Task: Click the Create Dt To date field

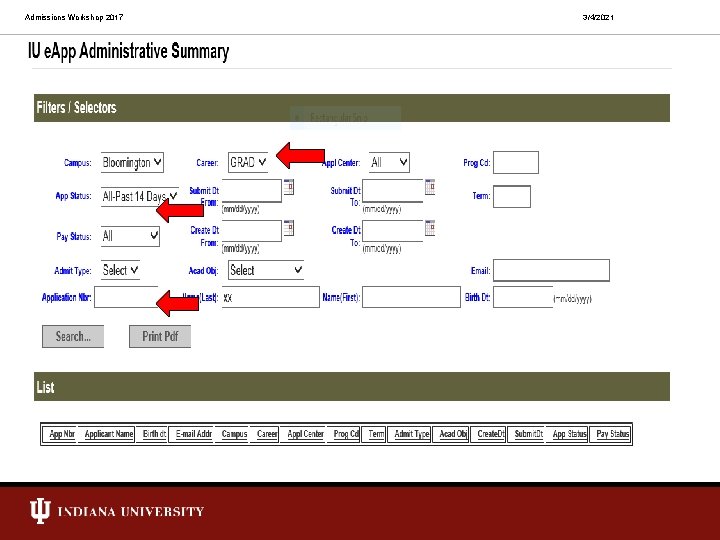Action: pos(393,231)
